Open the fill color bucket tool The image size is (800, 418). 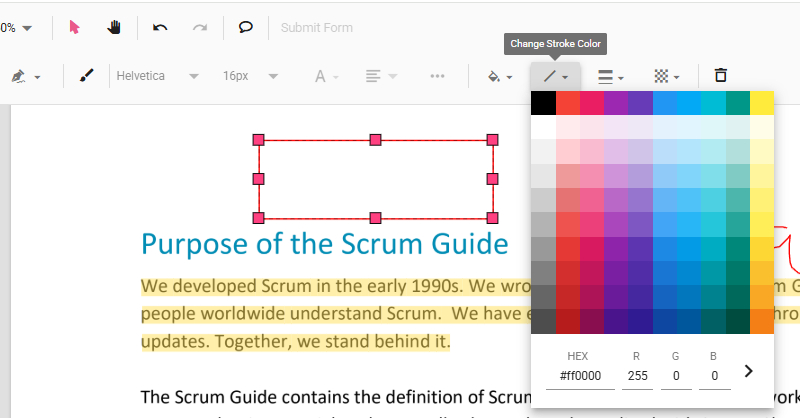(x=497, y=76)
